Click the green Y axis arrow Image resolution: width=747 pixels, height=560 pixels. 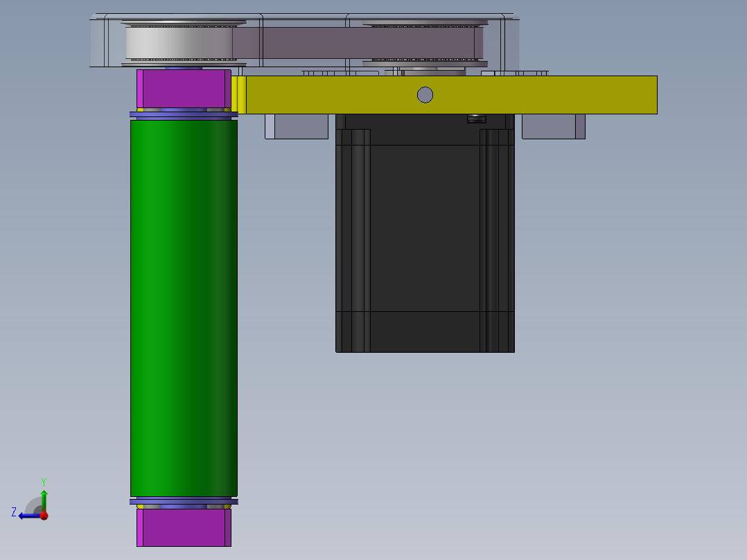44,501
